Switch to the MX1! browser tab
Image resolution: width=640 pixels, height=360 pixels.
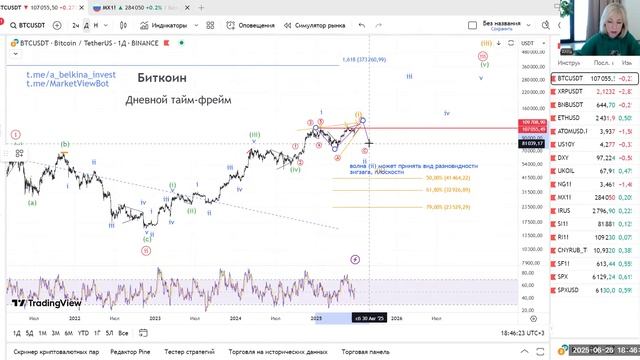tap(135, 8)
